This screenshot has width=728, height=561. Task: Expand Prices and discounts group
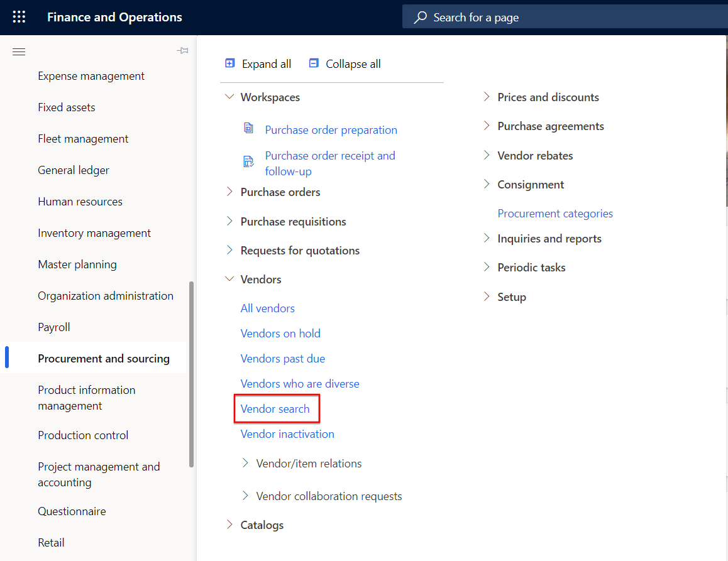(x=487, y=97)
